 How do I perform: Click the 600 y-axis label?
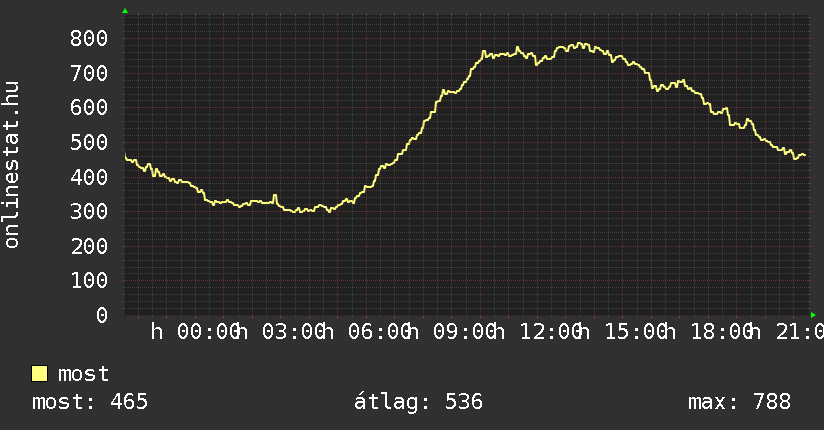click(x=89, y=108)
